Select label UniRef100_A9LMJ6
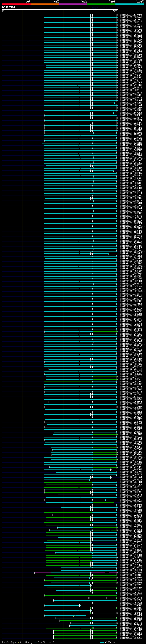Viewport: 146px width, 644px height. click(x=131, y=306)
